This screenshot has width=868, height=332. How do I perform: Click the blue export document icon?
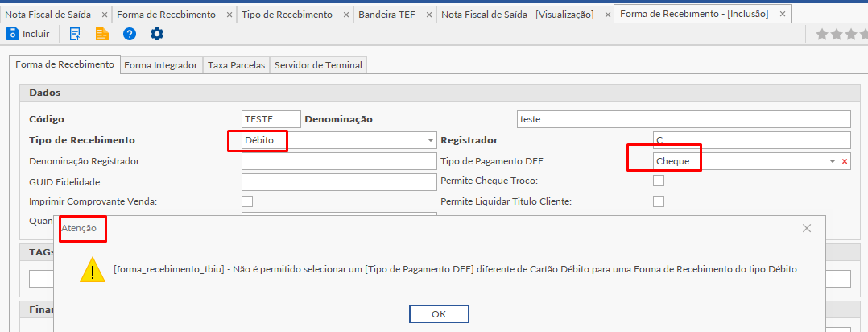75,35
